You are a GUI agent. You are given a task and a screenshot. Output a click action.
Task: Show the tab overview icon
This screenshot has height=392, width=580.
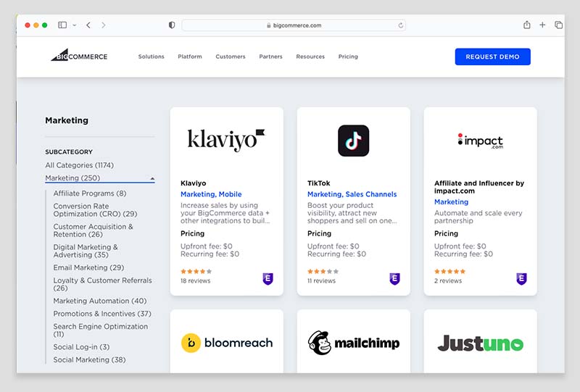tap(558, 25)
